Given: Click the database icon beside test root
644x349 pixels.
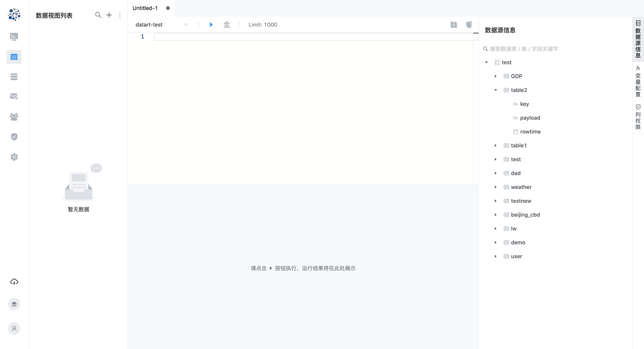Looking at the screenshot, I should point(497,62).
